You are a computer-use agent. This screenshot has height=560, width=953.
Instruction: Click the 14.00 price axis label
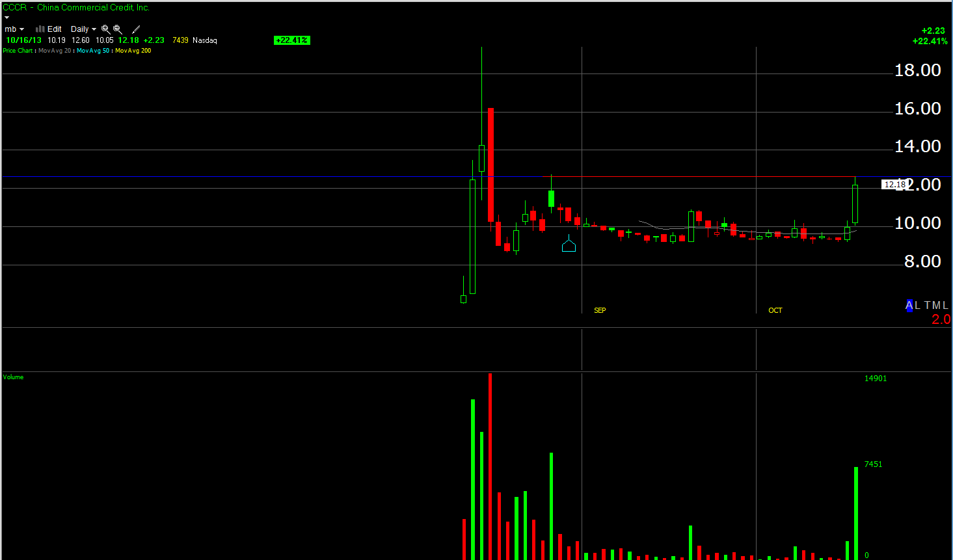[917, 146]
